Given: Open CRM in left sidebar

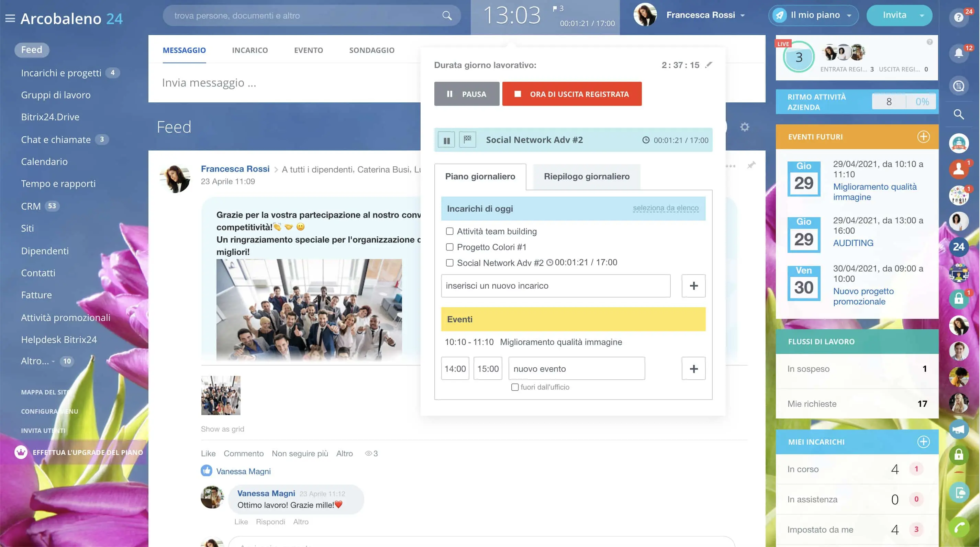Looking at the screenshot, I should [x=31, y=206].
